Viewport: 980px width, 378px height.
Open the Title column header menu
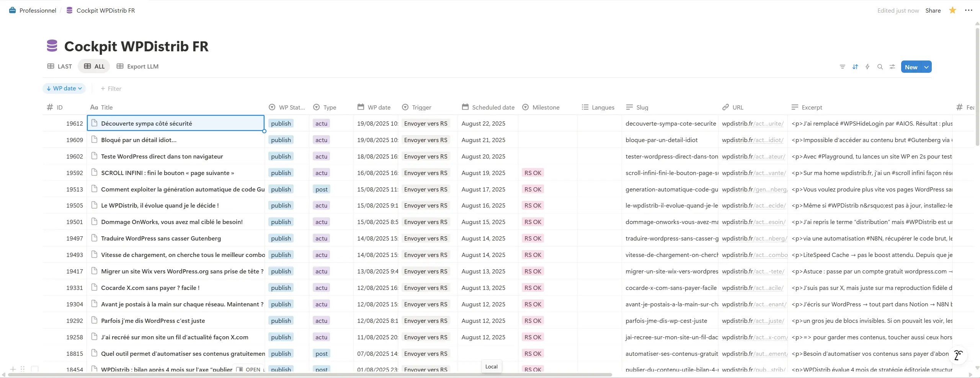pyautogui.click(x=176, y=107)
